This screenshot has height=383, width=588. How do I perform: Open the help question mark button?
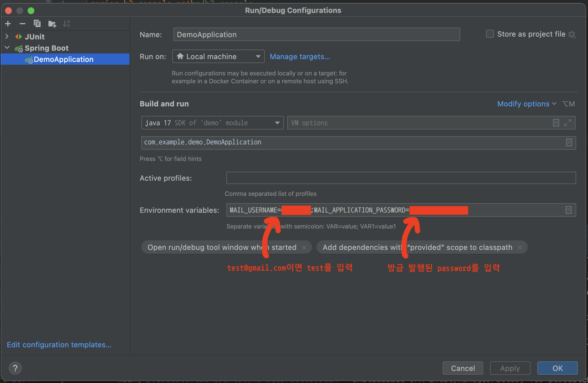click(x=15, y=368)
